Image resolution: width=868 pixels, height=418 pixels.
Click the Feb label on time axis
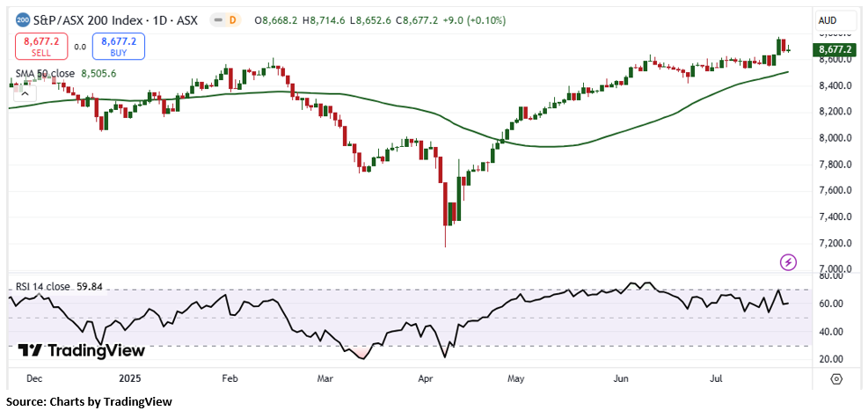(229, 378)
